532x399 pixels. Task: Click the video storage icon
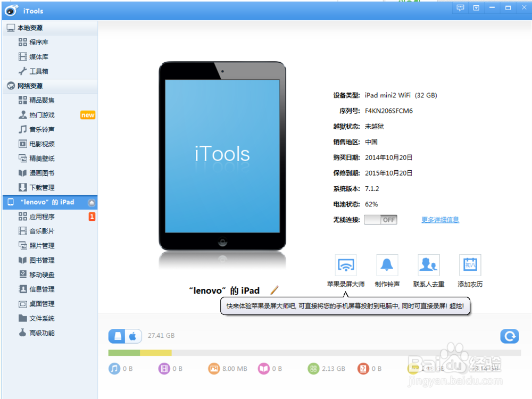pyautogui.click(x=164, y=369)
